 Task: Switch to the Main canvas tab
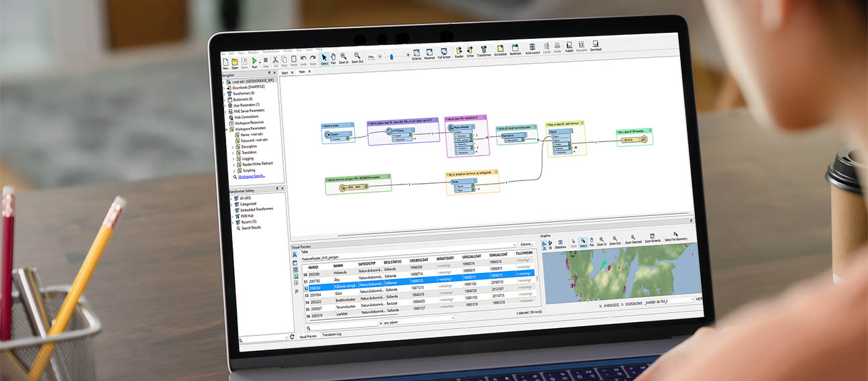[303, 71]
